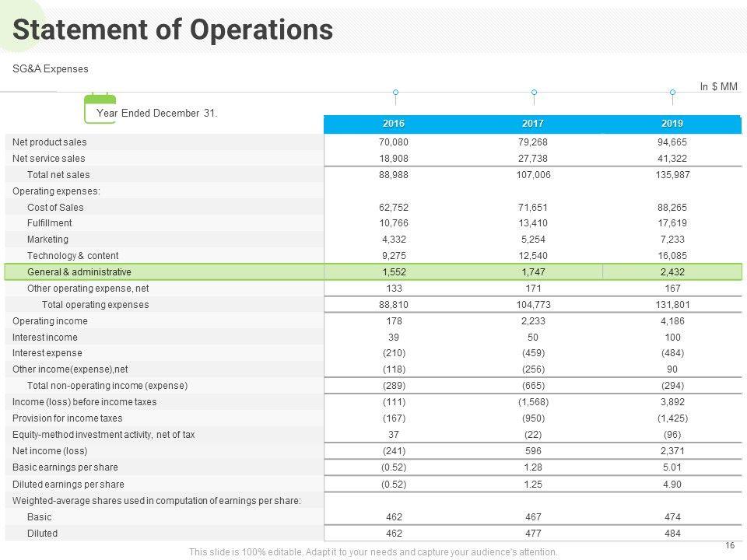The width and height of the screenshot is (747, 560).
Task: Click the General & administrative row label
Action: [79, 272]
